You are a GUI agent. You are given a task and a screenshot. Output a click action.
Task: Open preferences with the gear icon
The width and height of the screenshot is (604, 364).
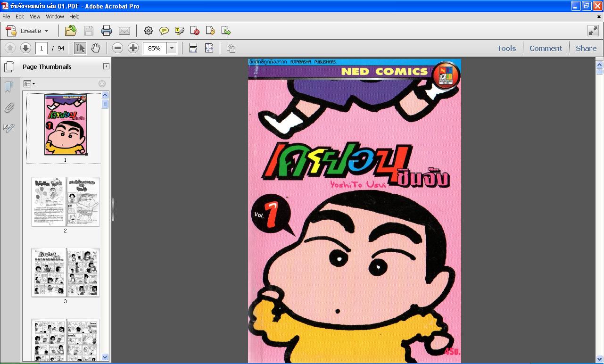149,31
